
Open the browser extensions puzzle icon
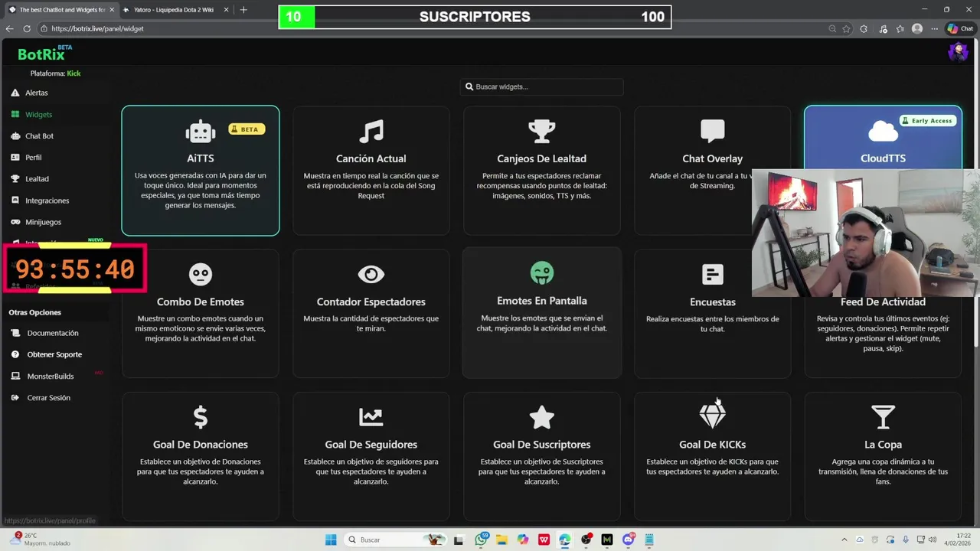coord(864,28)
